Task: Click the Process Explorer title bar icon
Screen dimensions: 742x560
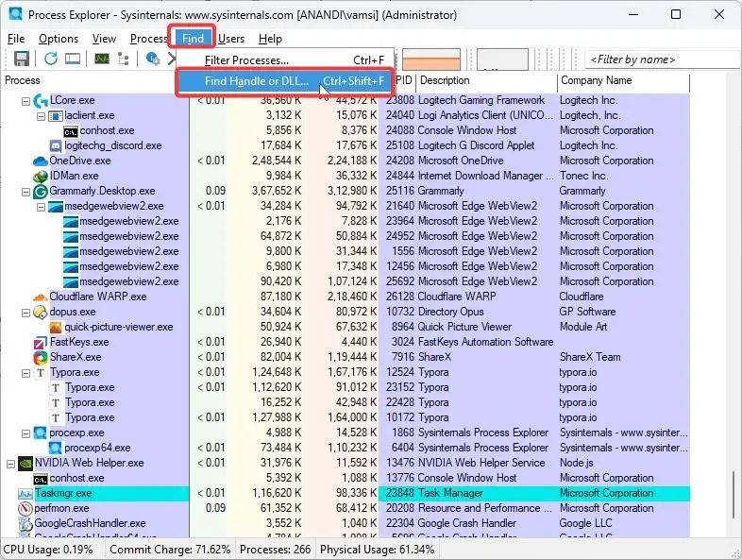Action: tap(16, 14)
